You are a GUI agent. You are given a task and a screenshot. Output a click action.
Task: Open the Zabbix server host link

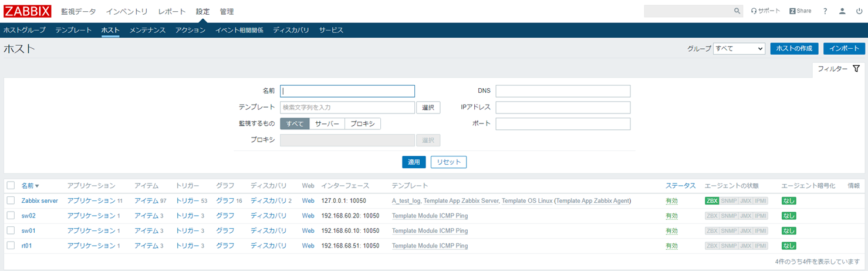40,200
